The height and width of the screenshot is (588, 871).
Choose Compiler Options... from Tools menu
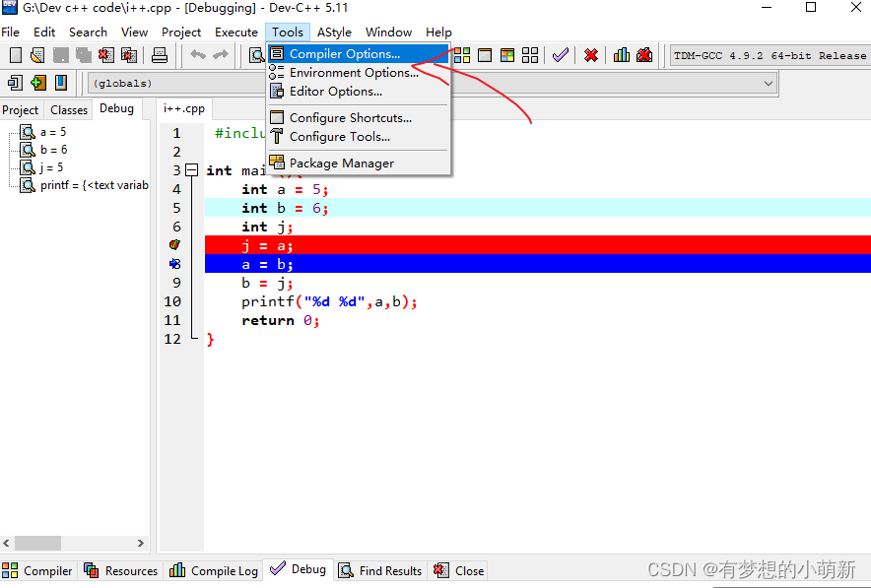[359, 54]
